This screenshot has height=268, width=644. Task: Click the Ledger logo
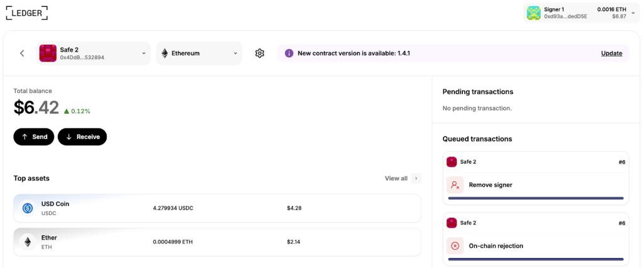point(26,13)
